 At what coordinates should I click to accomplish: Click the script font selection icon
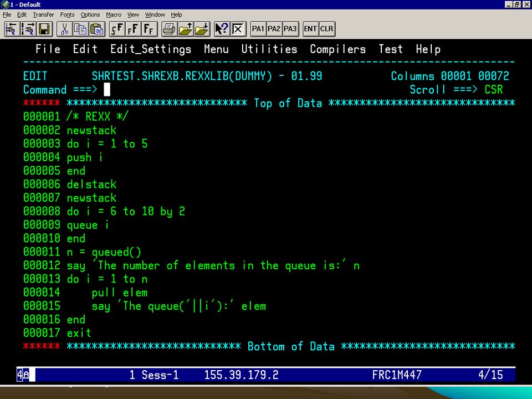coord(117,29)
